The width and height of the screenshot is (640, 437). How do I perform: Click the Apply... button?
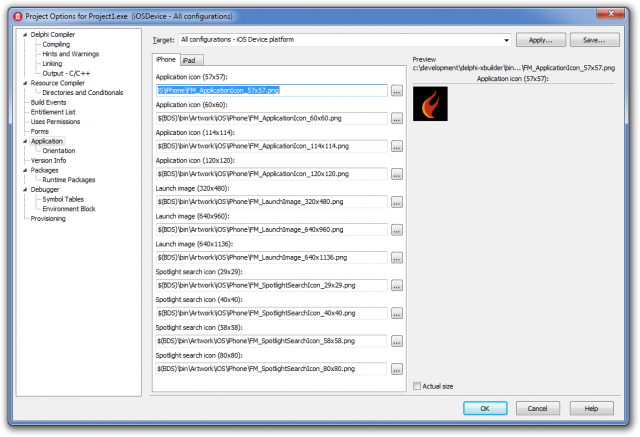point(540,40)
